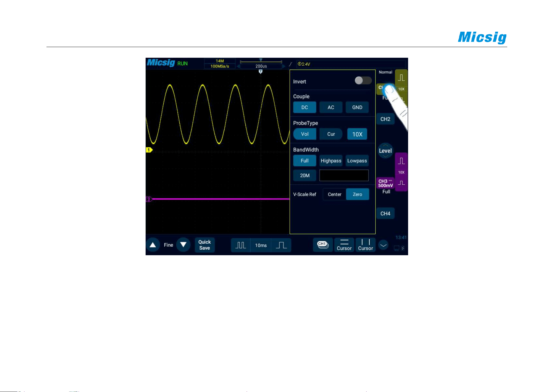The image size is (554, 392).
Task: Open the 200us horizontal delay box
Action: point(261,66)
